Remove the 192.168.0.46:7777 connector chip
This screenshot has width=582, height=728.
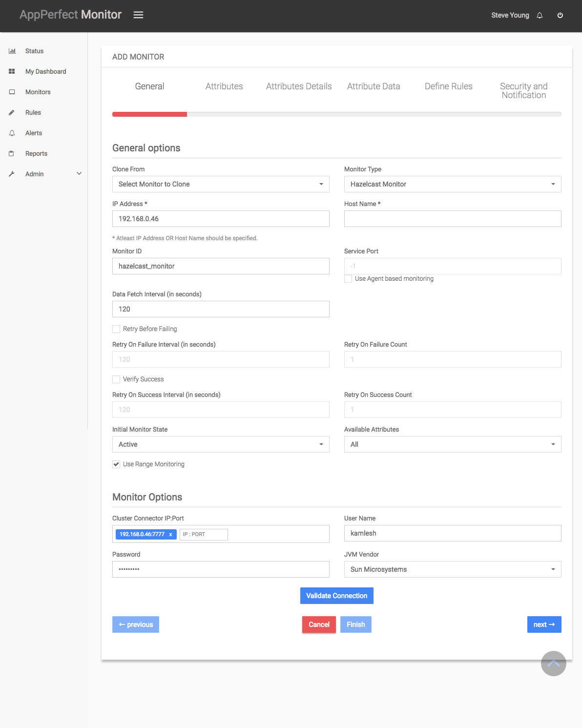tap(171, 534)
